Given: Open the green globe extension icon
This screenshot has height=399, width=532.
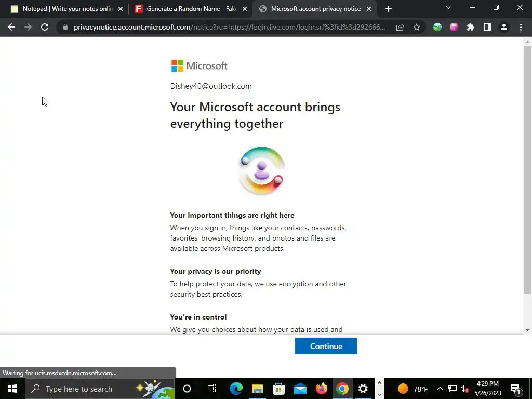Looking at the screenshot, I should (437, 27).
